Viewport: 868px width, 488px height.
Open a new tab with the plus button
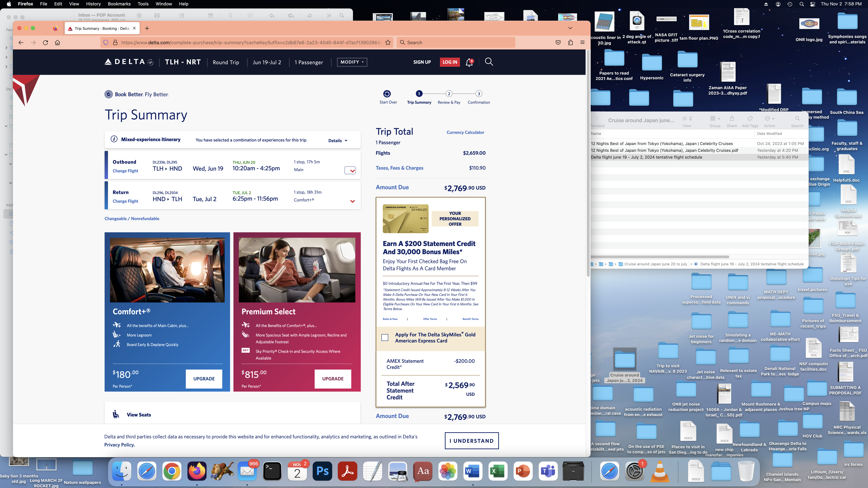pos(147,28)
